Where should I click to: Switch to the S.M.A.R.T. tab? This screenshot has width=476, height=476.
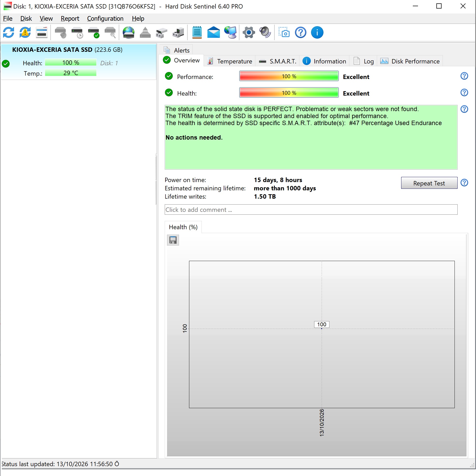[278, 61]
